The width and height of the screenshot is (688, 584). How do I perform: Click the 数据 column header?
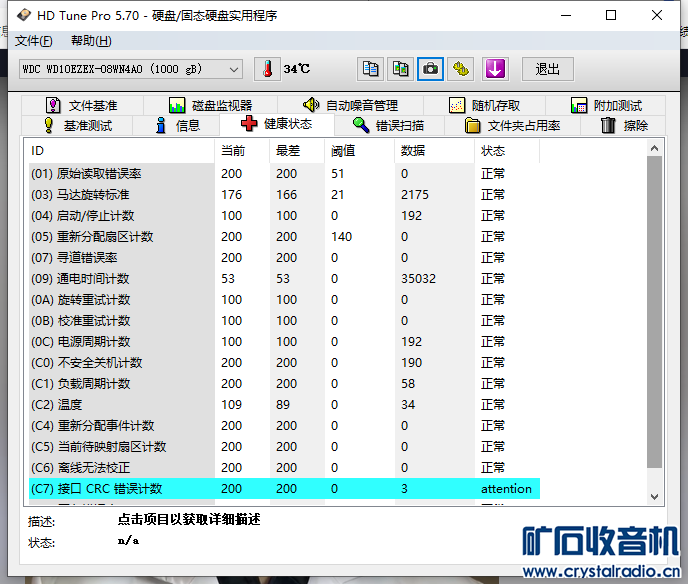(434, 151)
